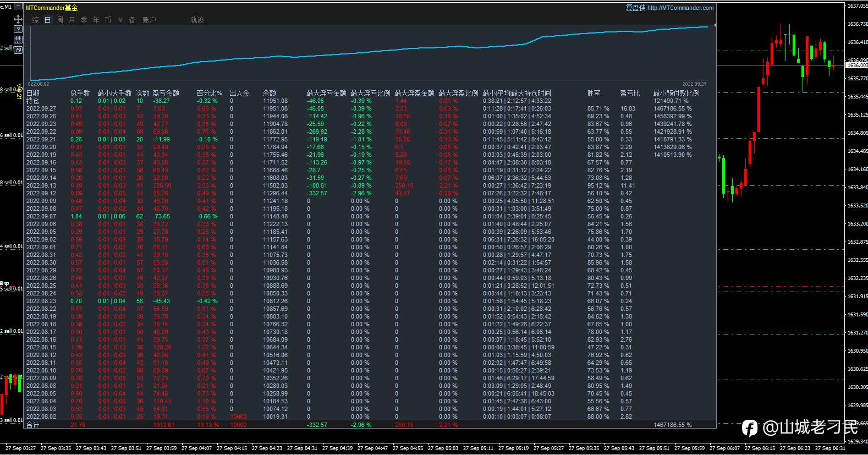This screenshot has width=868, height=455.
Task: Click the 最大浮盈金额 column header
Action: (x=415, y=93)
